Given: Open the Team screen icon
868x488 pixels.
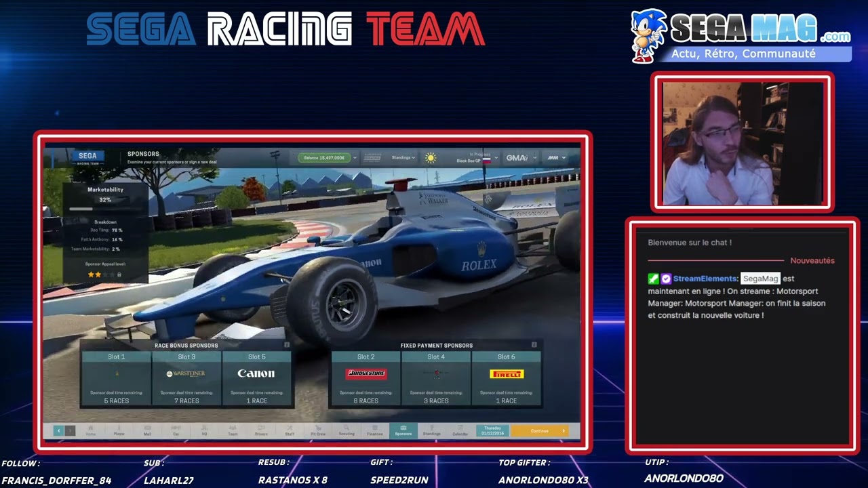Looking at the screenshot, I should click(x=233, y=430).
